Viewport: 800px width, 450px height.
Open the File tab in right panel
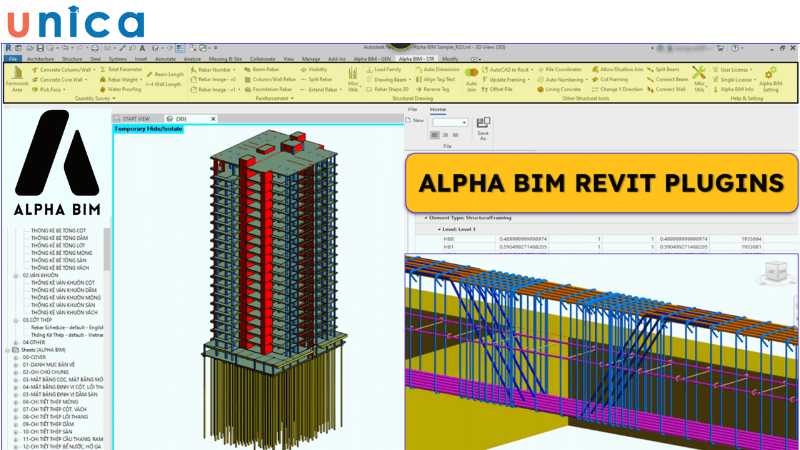(412, 109)
